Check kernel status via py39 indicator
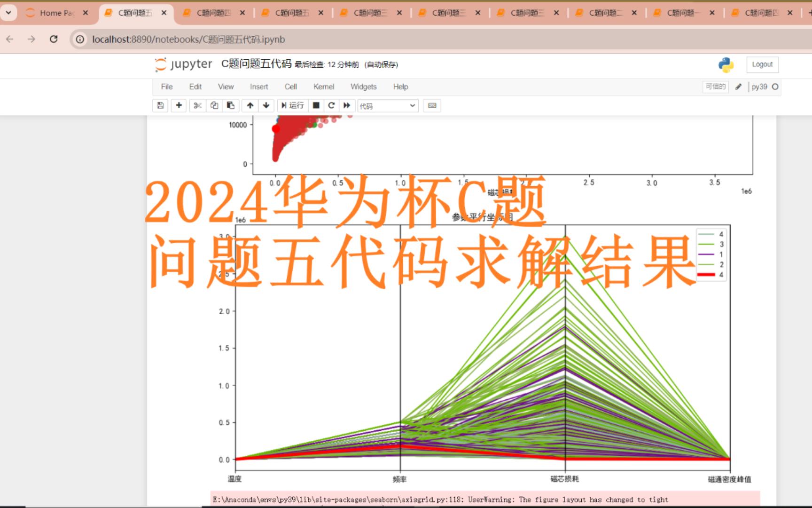Image resolution: width=812 pixels, height=508 pixels. [x=759, y=87]
